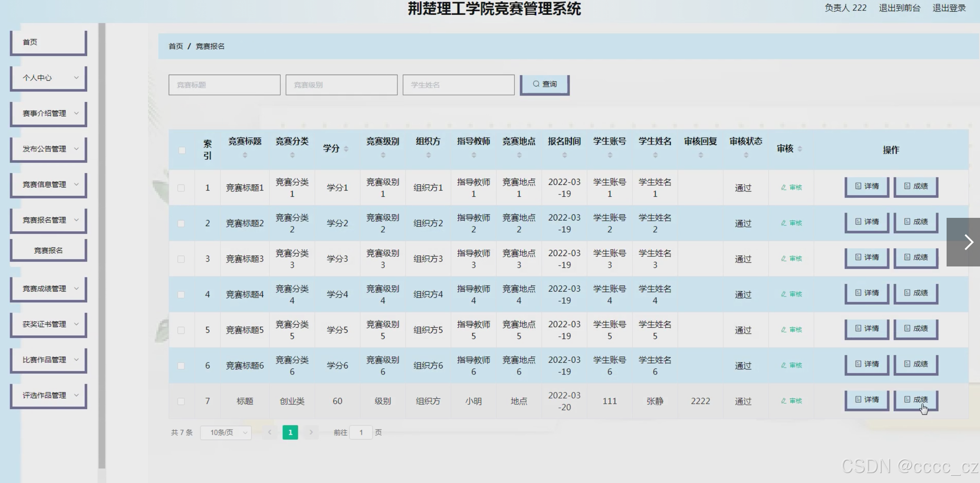This screenshot has width=980, height=483.
Task: Check the checkbox for row 2
Action: coord(181,223)
